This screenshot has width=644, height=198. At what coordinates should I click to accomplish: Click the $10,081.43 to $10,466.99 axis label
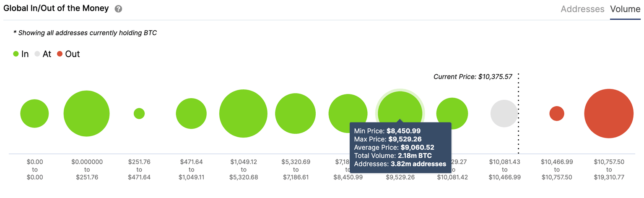click(x=504, y=169)
